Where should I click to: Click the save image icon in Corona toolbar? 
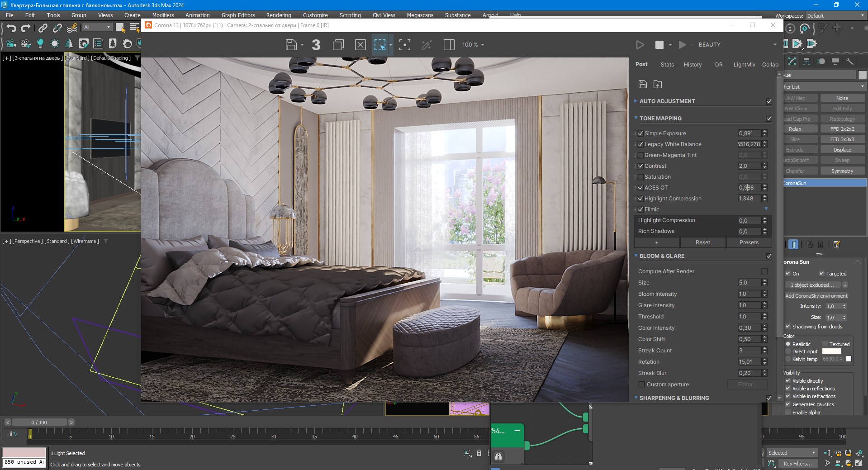(291, 45)
